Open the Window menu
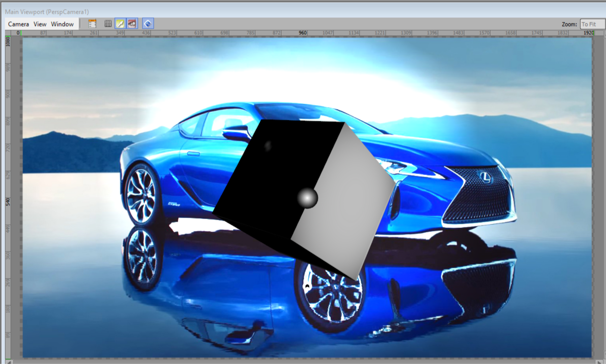Image resolution: width=606 pixels, height=364 pixels. coord(62,24)
